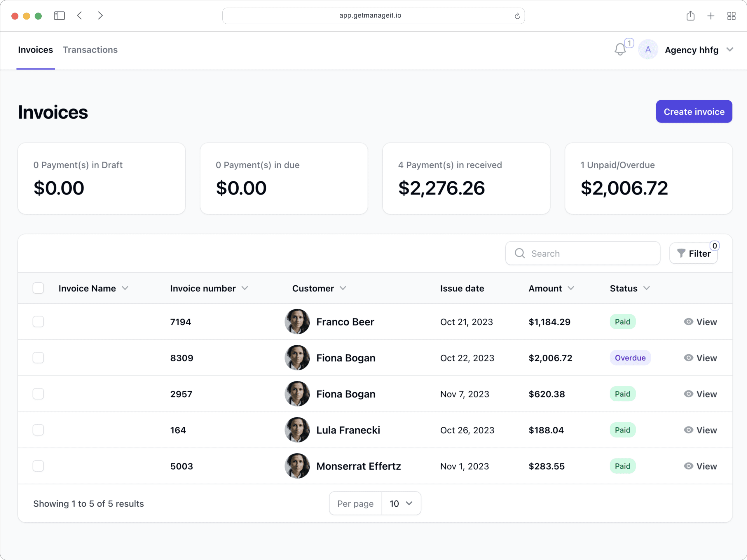Click the Agency avatar circle icon

point(648,50)
